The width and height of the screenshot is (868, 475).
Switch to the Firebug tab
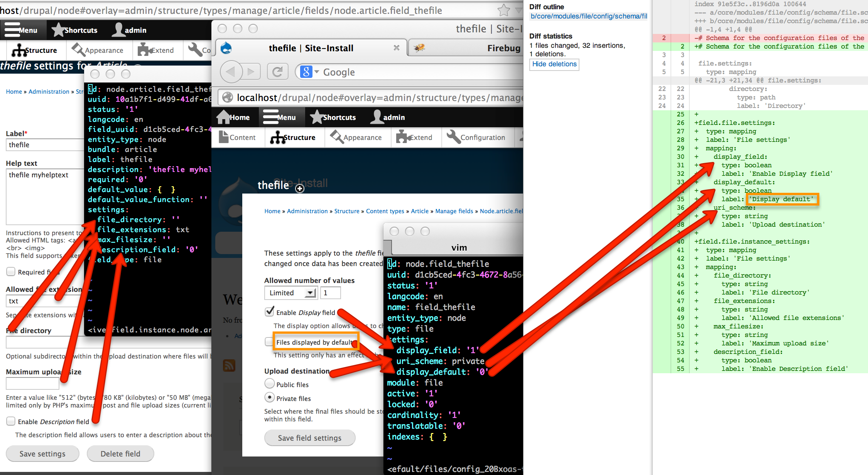pos(467,48)
